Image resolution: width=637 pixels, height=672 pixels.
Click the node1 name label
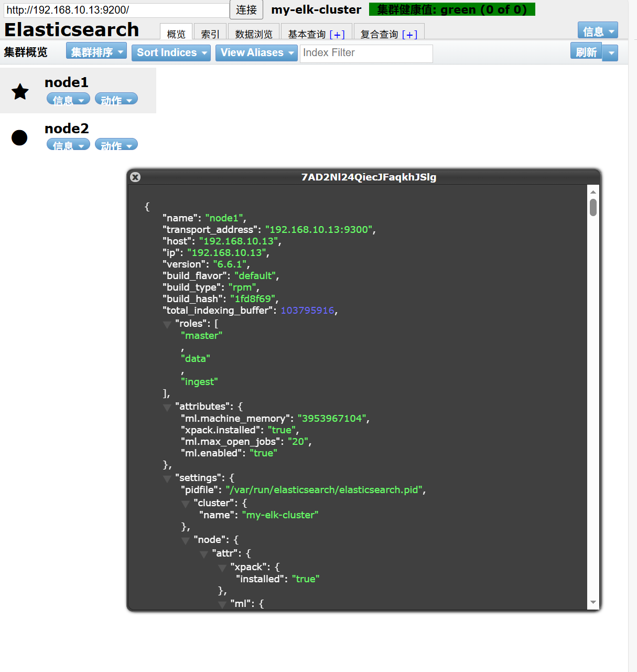[67, 82]
